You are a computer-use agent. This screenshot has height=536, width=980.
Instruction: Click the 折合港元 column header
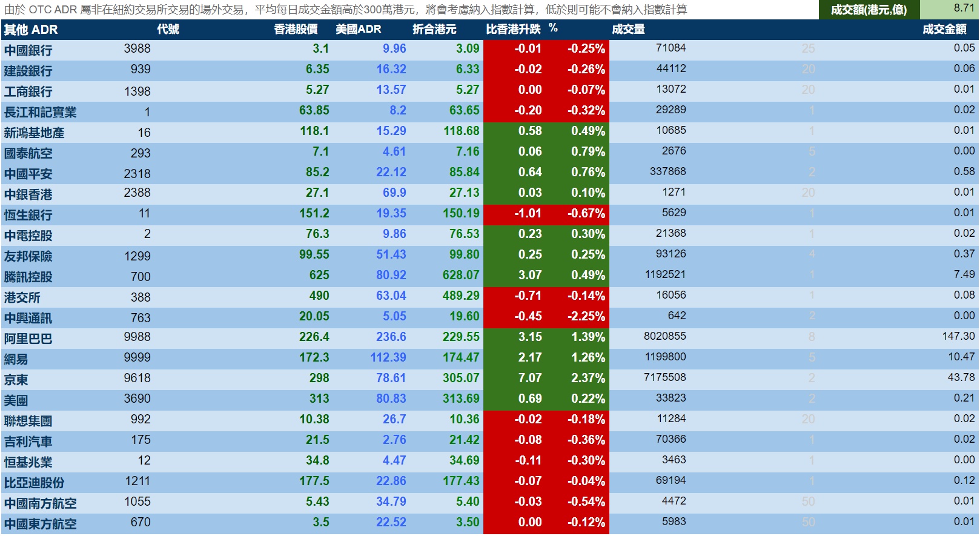pos(434,30)
